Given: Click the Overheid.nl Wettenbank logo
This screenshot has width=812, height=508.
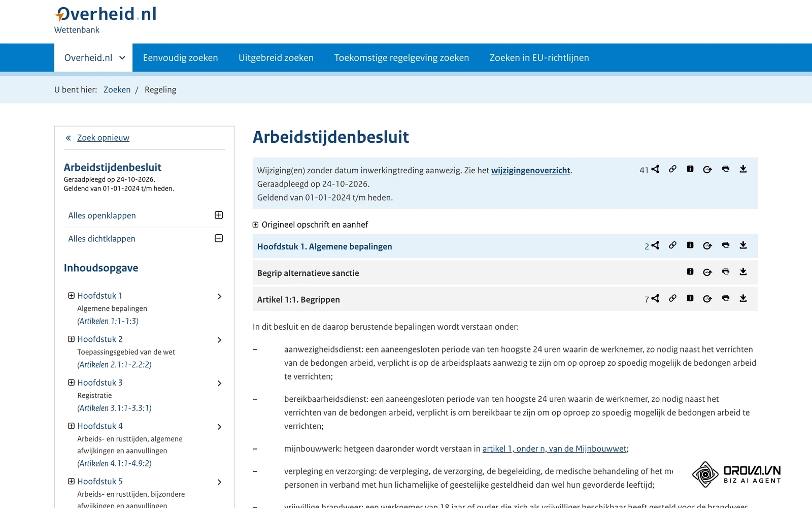Looking at the screenshot, I should (x=105, y=20).
